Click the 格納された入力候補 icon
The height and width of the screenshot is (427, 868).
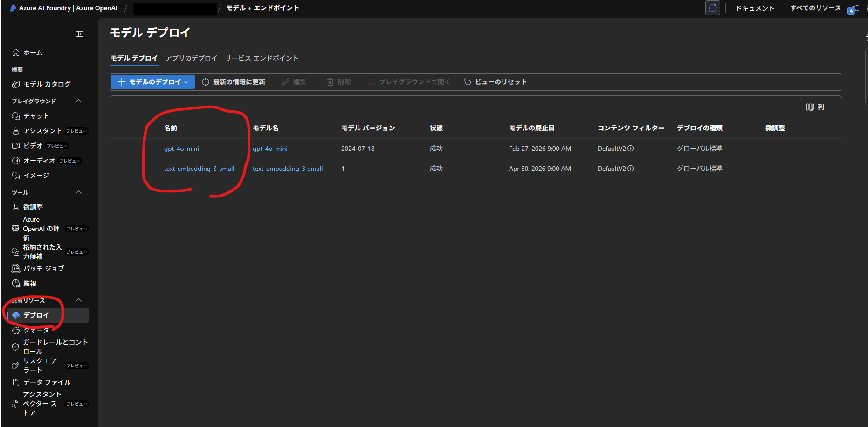click(x=15, y=252)
